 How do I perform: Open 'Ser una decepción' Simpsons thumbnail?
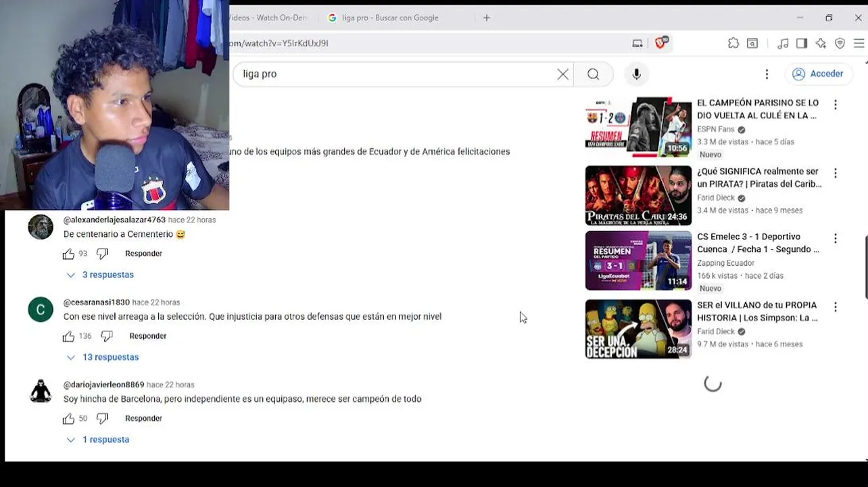point(638,329)
